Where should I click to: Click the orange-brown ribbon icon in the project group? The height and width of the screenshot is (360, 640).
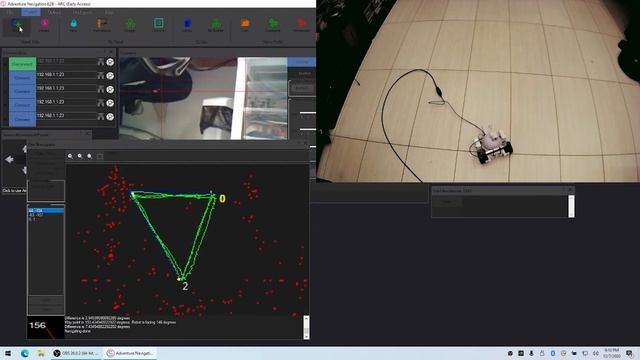[101, 25]
